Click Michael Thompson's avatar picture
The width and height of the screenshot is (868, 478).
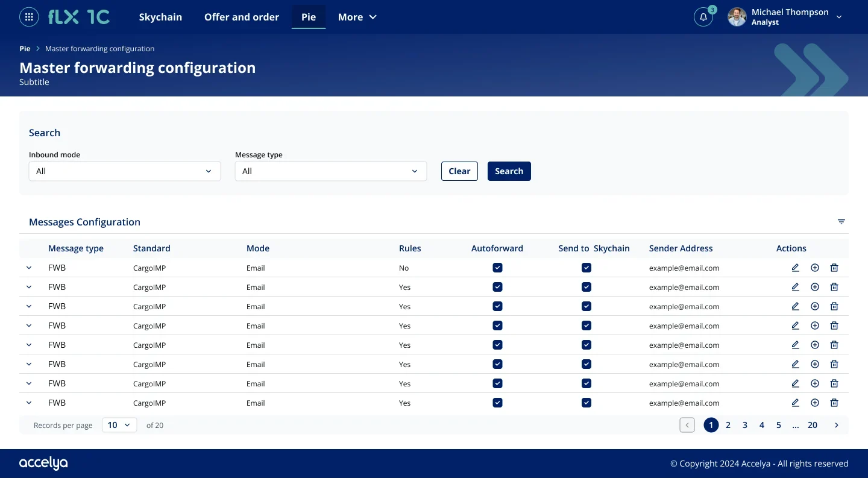[737, 17]
